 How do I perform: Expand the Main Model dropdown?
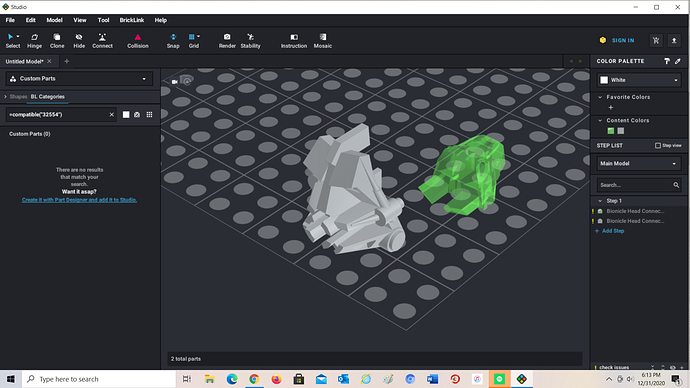[x=639, y=164]
